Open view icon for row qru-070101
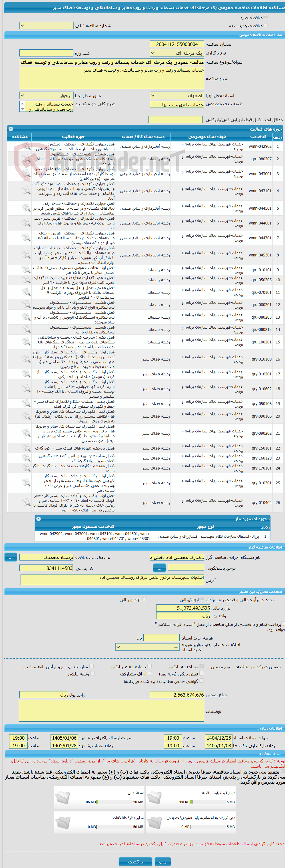The width and height of the screenshot is (285, 868). click(26, 292)
